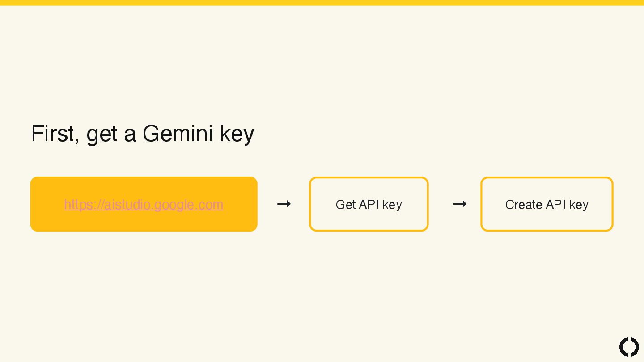Select the Create API key outlined box
Screen dimensions: 644x362
547,204
